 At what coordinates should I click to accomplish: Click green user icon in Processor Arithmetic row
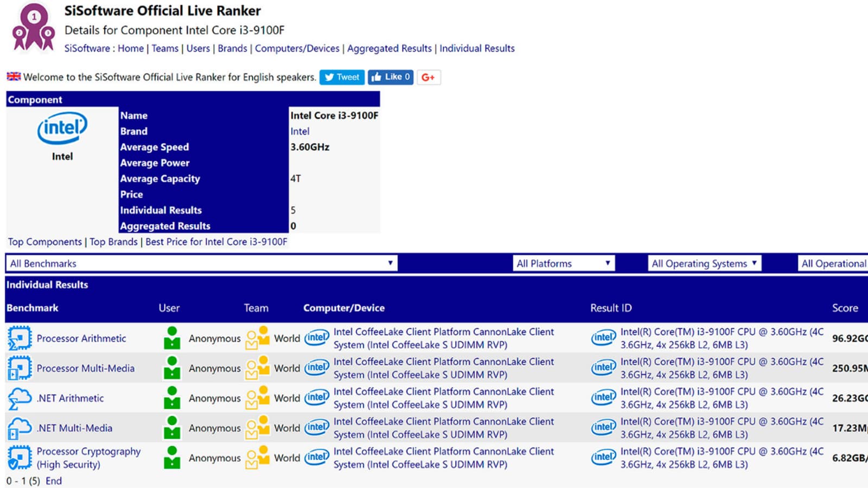172,338
